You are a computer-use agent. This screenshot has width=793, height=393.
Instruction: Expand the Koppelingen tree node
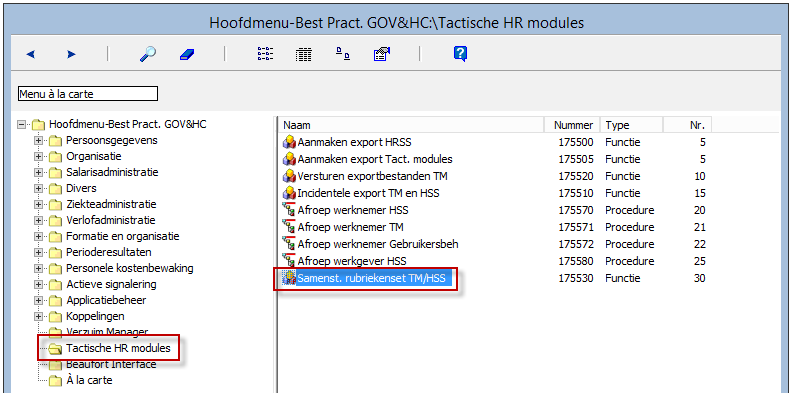[x=38, y=317]
